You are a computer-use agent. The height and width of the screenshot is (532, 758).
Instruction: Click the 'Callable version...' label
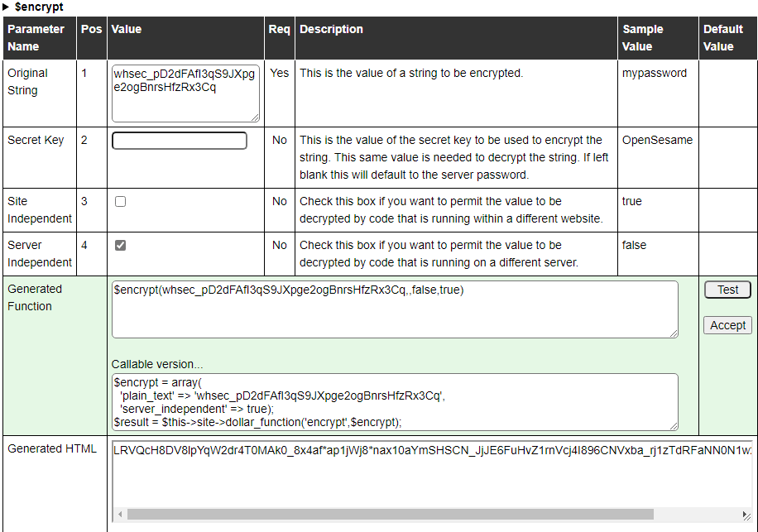coord(157,364)
